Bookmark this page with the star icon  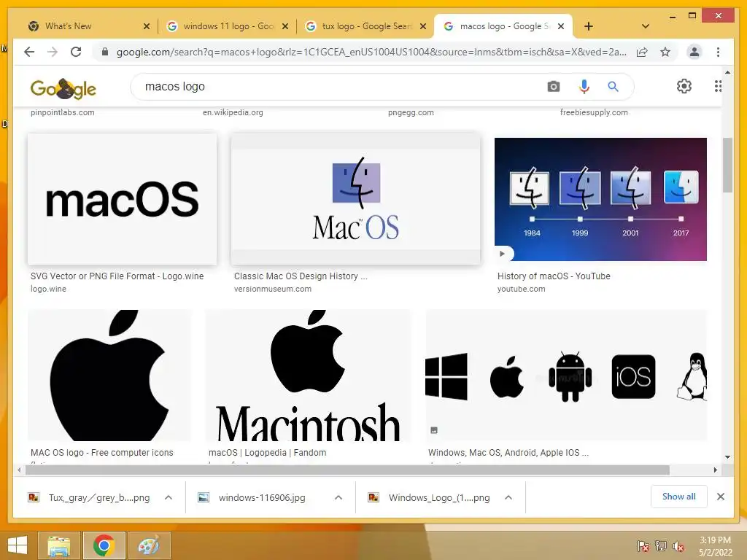pos(665,52)
